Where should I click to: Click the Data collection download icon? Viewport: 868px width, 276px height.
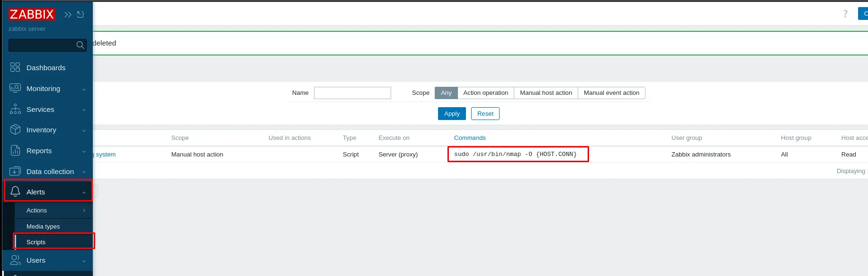point(15,171)
